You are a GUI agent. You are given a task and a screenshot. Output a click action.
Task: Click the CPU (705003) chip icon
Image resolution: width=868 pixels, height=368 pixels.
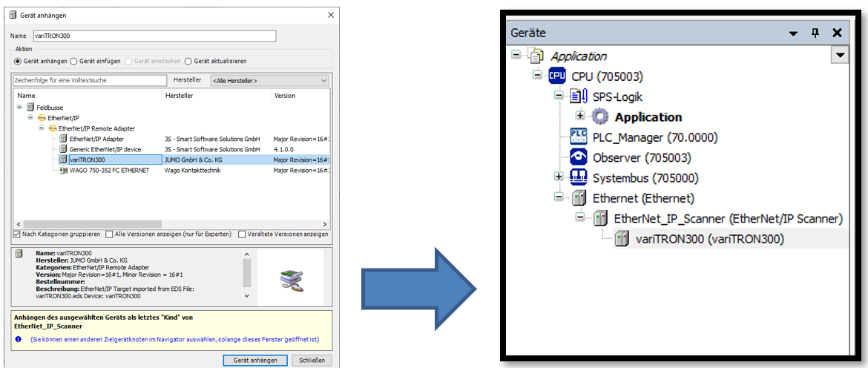coord(556,76)
